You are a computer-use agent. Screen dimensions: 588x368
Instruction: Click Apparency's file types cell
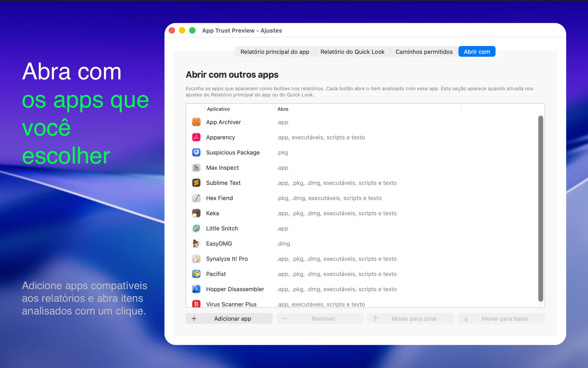pyautogui.click(x=320, y=137)
